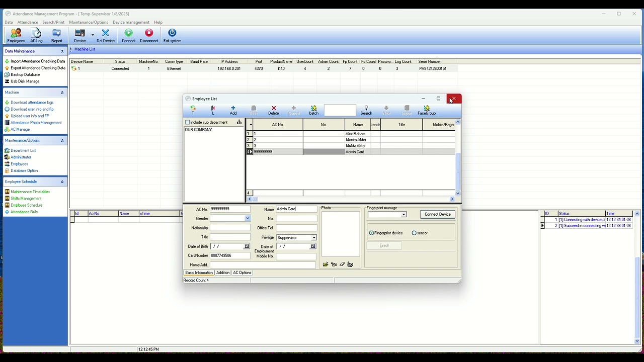
Task: Open the Attendance menu
Action: tap(28, 22)
